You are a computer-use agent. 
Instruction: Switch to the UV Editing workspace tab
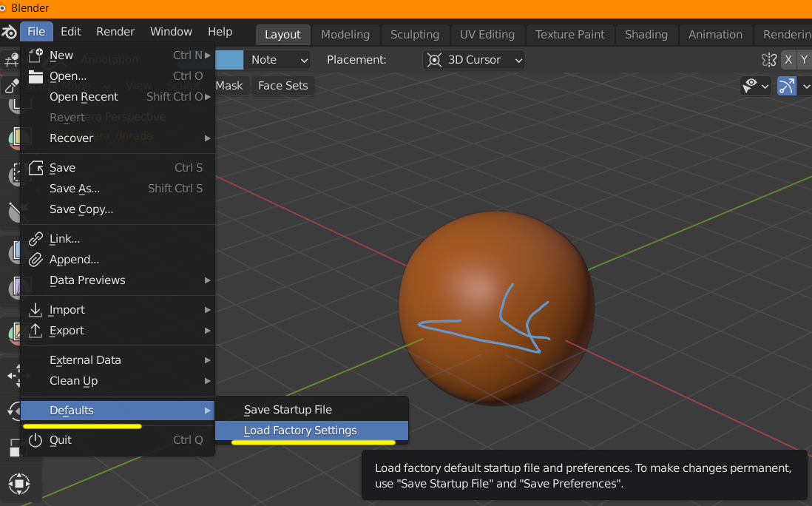tap(487, 35)
